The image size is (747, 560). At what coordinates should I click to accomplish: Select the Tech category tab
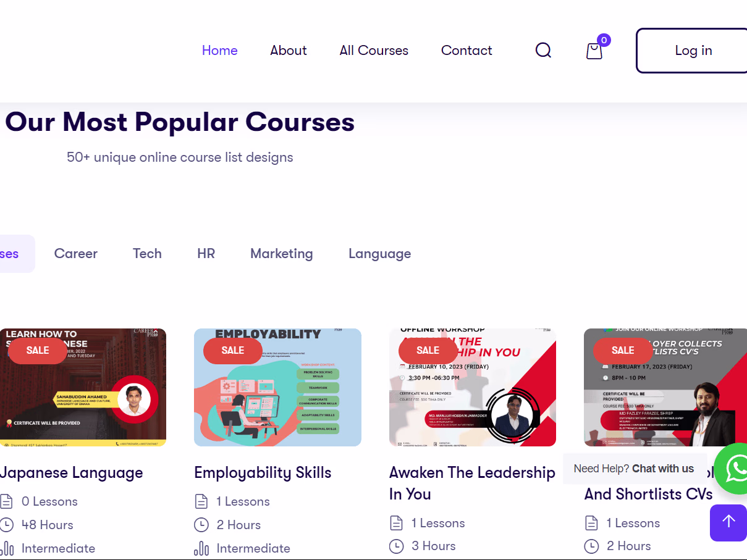[147, 254]
